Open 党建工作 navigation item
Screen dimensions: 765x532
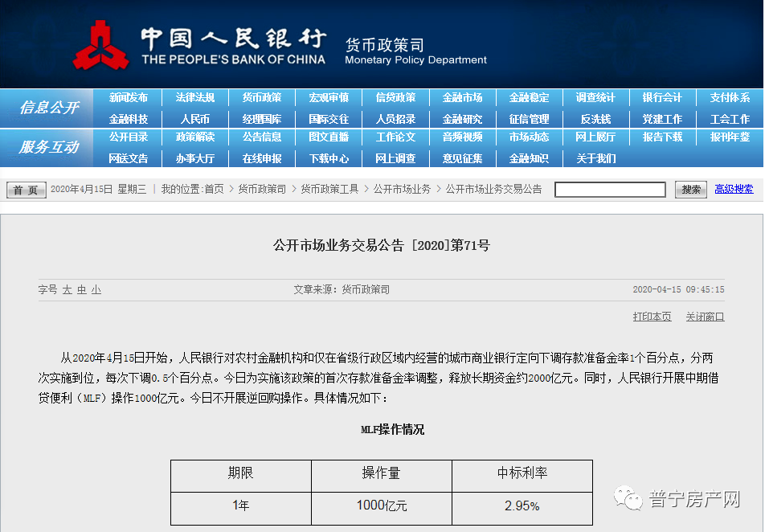pyautogui.click(x=662, y=119)
